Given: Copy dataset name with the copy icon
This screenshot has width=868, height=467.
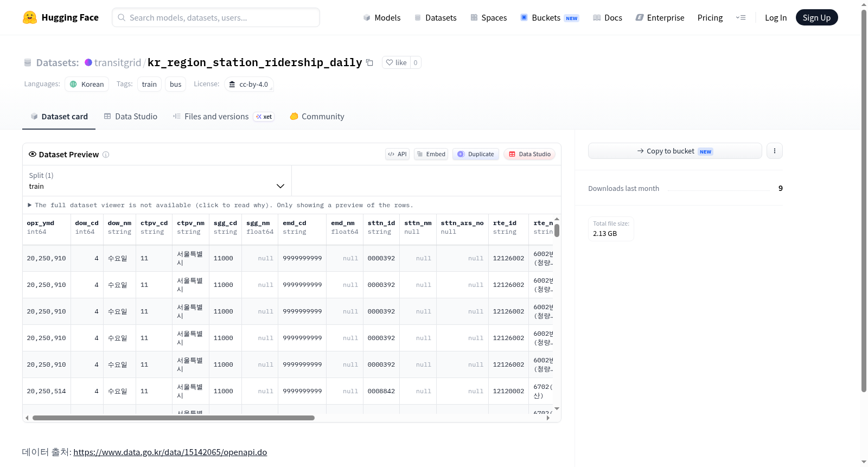Looking at the screenshot, I should (369, 62).
